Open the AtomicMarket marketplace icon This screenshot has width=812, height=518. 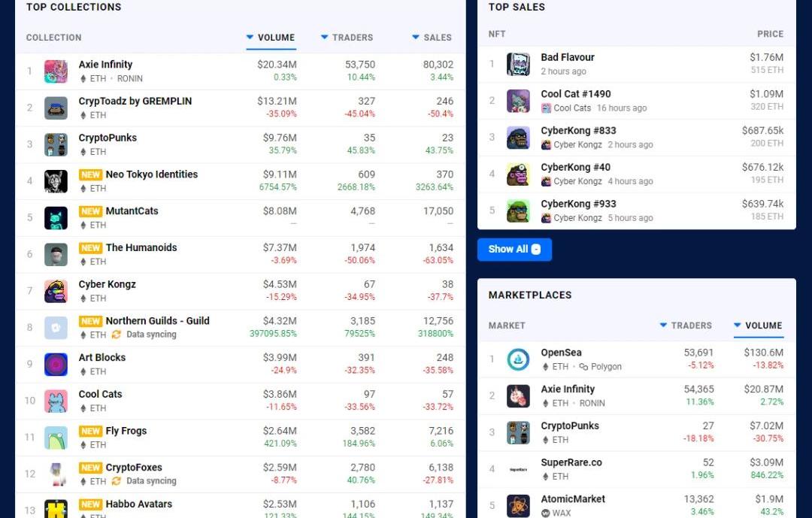[x=518, y=505]
